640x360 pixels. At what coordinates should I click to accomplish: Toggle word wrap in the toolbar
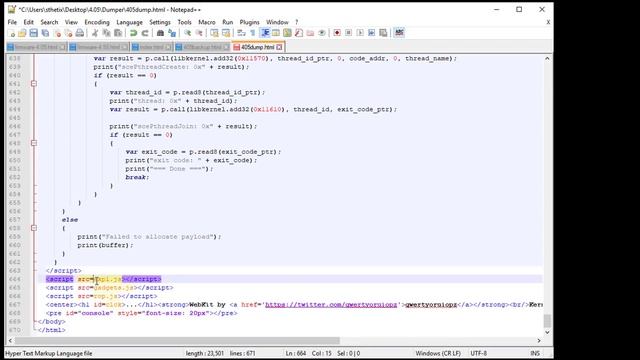tap(241, 33)
